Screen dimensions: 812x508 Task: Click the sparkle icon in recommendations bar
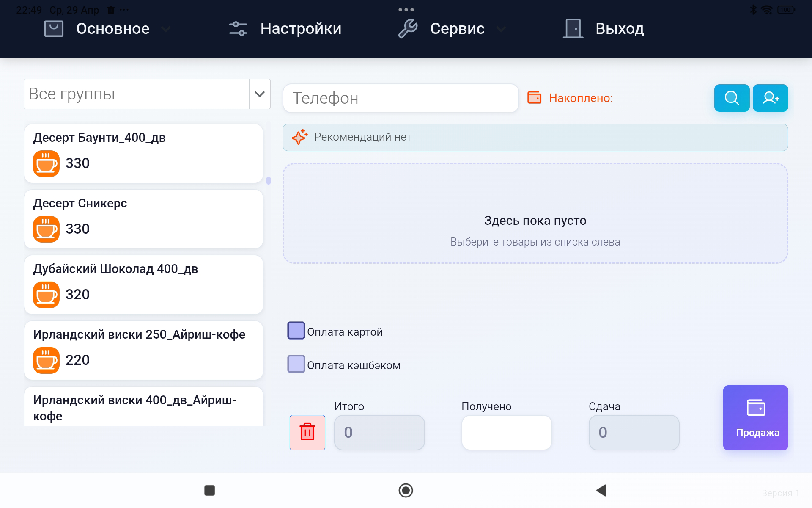299,137
